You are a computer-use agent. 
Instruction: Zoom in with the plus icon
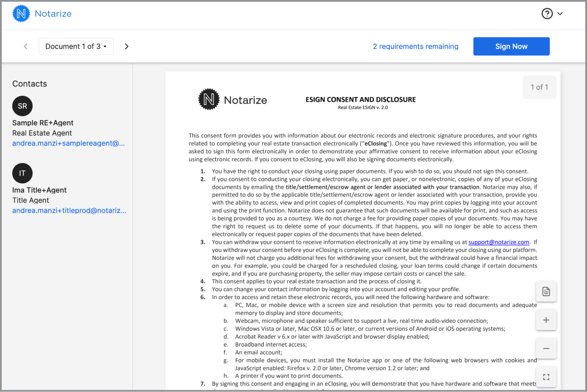[x=546, y=320]
